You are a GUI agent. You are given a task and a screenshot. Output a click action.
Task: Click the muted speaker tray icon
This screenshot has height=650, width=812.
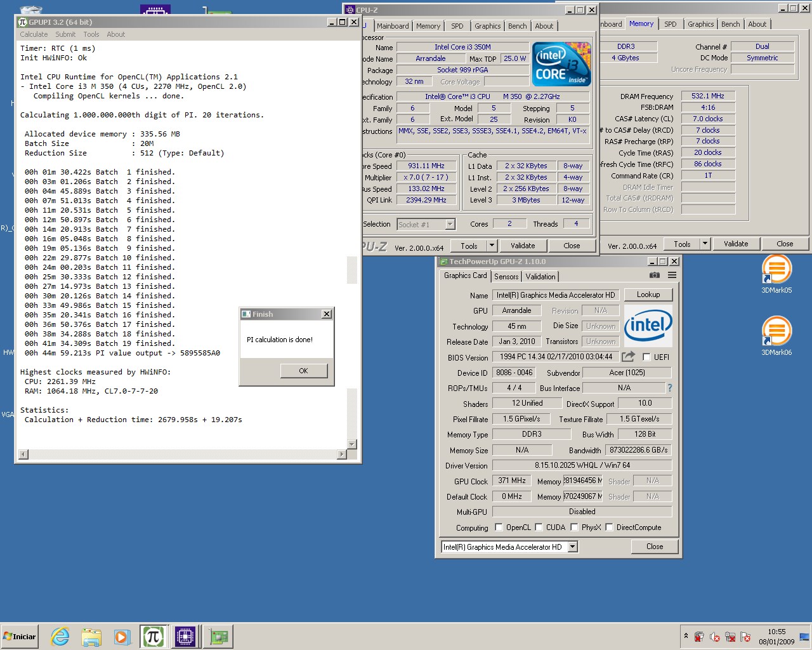715,637
